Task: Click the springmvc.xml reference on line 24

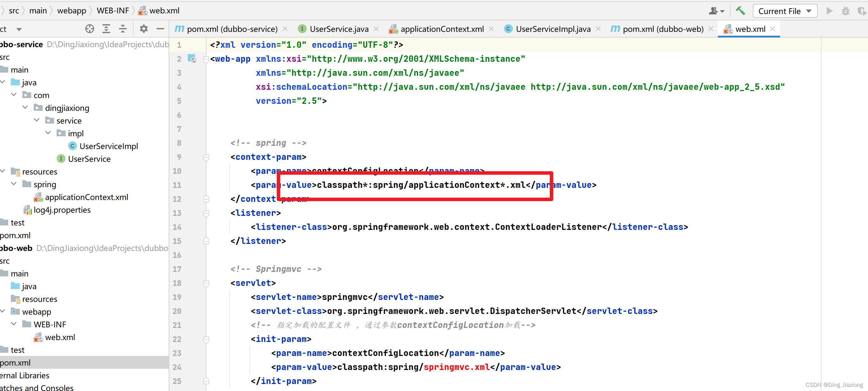Action: [457, 367]
